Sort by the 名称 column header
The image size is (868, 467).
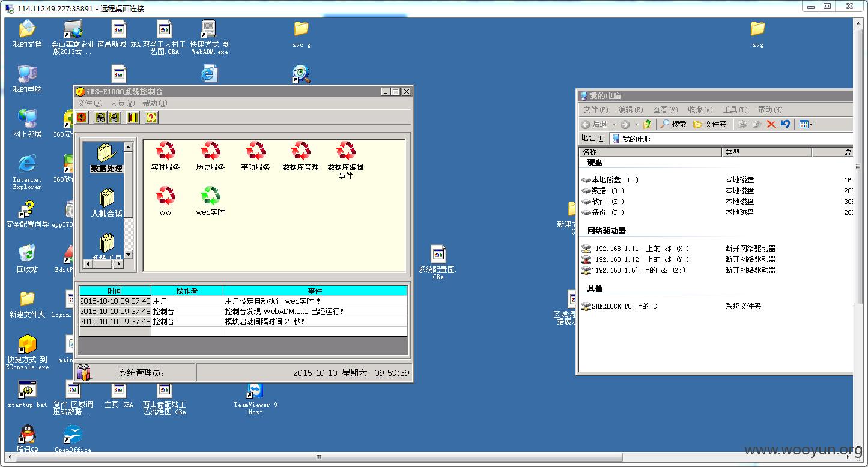[650, 152]
